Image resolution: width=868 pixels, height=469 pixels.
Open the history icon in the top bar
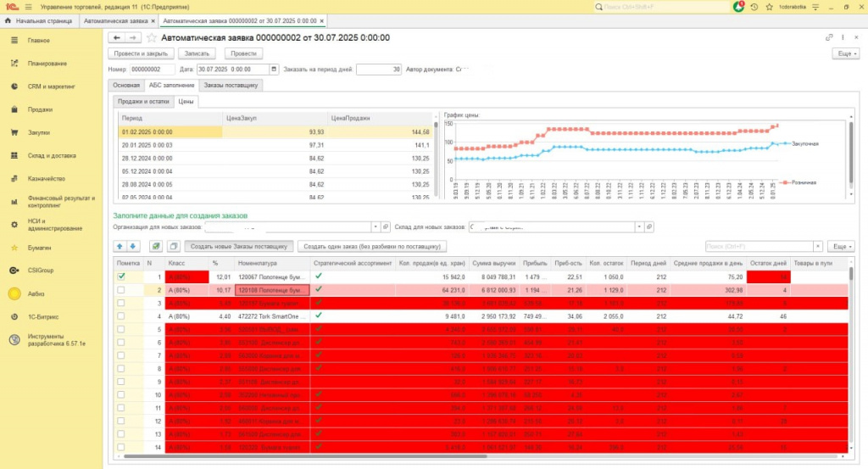[754, 7]
